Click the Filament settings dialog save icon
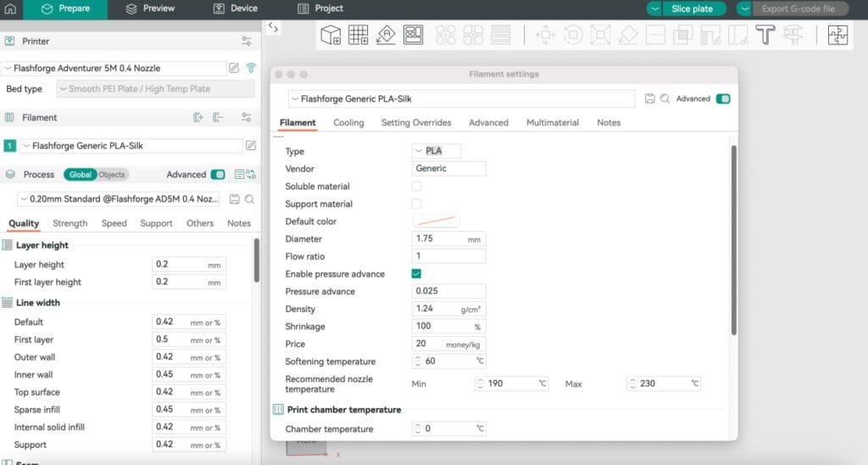Viewport: 868px width, 465px height. point(650,98)
